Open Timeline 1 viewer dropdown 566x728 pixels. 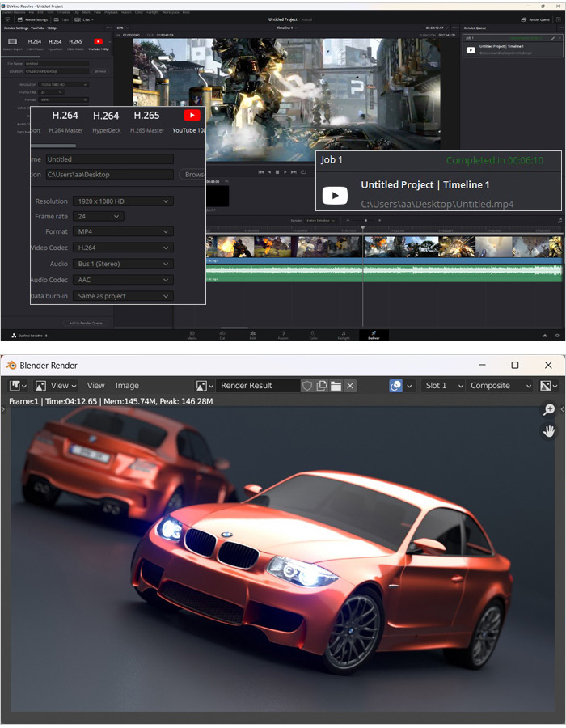click(x=287, y=28)
